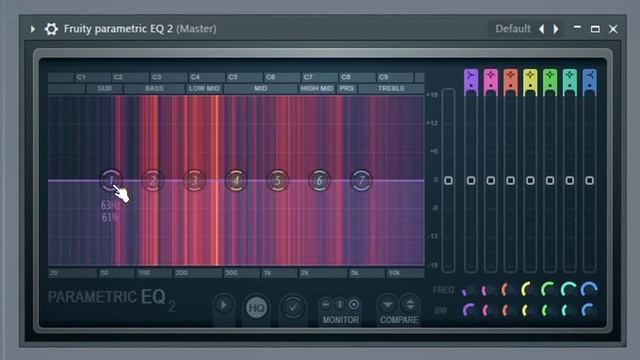
Task: Click the purple band 1 BW knob
Action: [469, 311]
